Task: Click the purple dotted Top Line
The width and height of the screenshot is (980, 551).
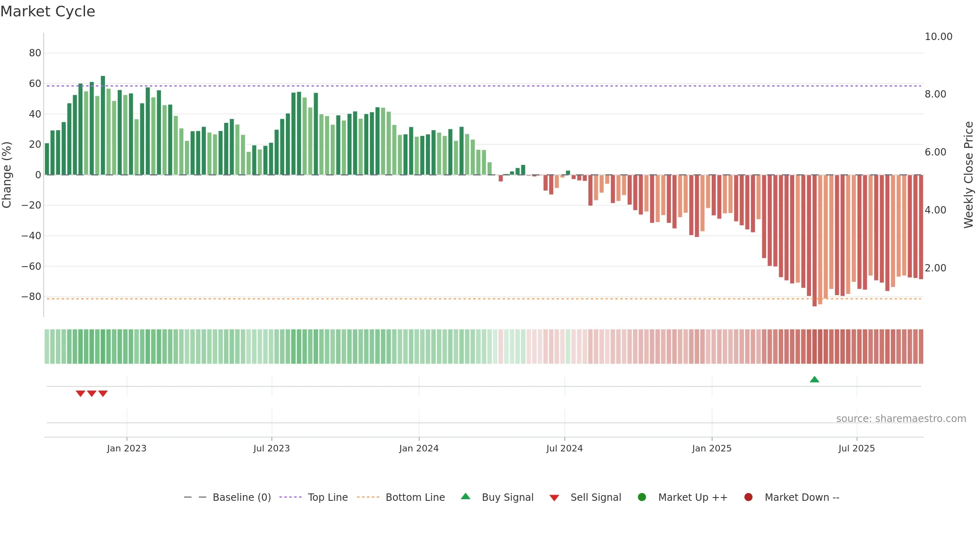Action: (x=484, y=86)
